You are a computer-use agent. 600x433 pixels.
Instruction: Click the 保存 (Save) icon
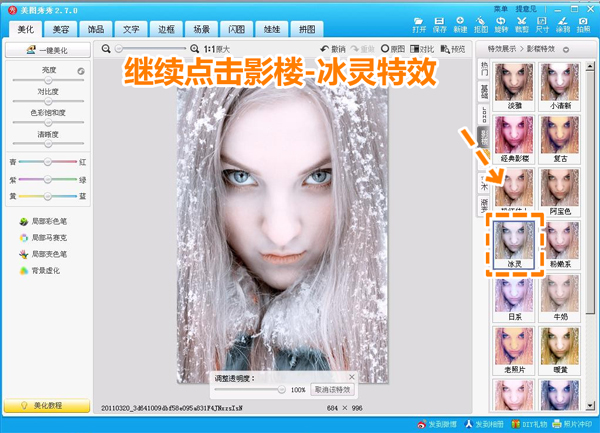click(439, 24)
